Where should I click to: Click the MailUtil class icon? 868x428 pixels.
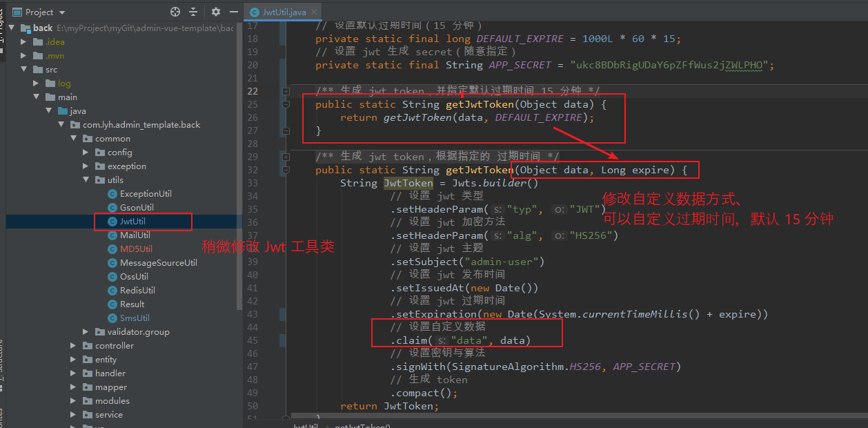coord(113,235)
